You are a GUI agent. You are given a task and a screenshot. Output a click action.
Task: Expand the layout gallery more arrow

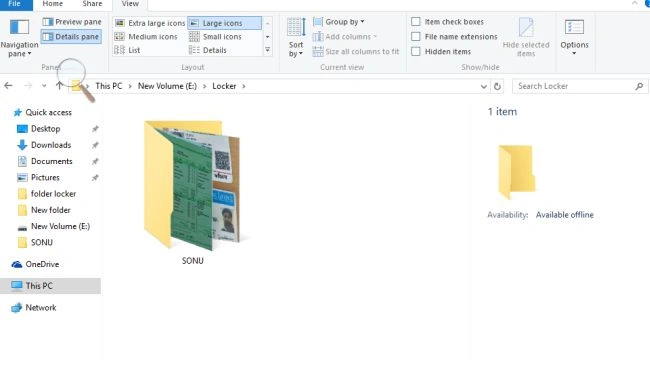[x=268, y=50]
